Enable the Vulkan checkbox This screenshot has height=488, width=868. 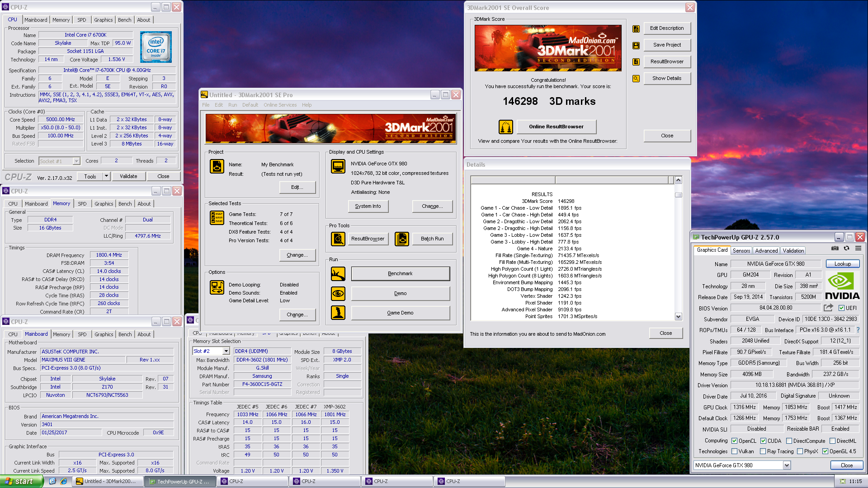click(x=735, y=451)
